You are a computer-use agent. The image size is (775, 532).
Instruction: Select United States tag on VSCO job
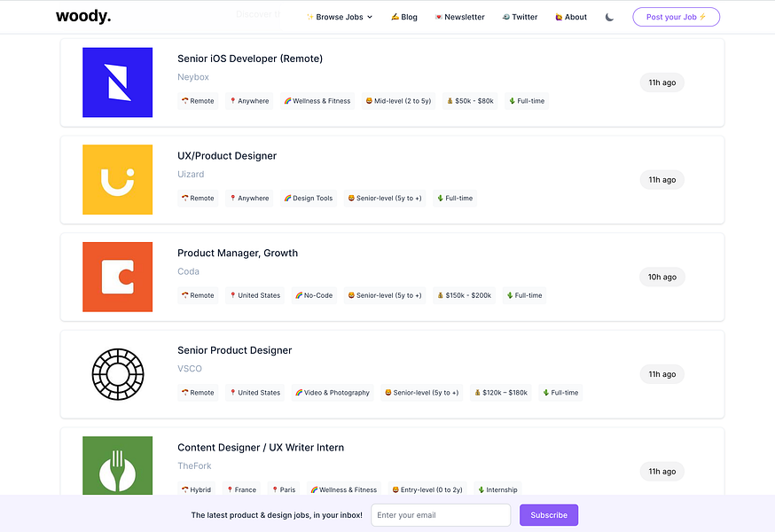255,393
